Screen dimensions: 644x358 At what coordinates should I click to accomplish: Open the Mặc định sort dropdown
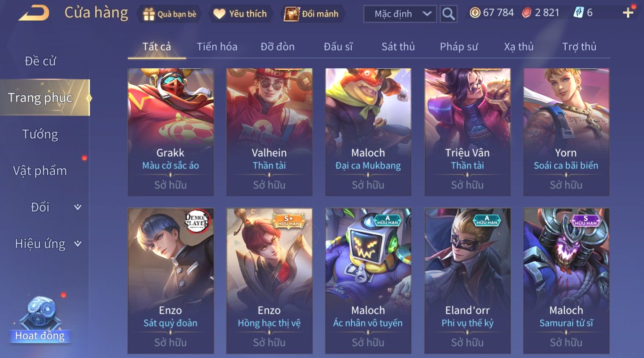[x=400, y=14]
